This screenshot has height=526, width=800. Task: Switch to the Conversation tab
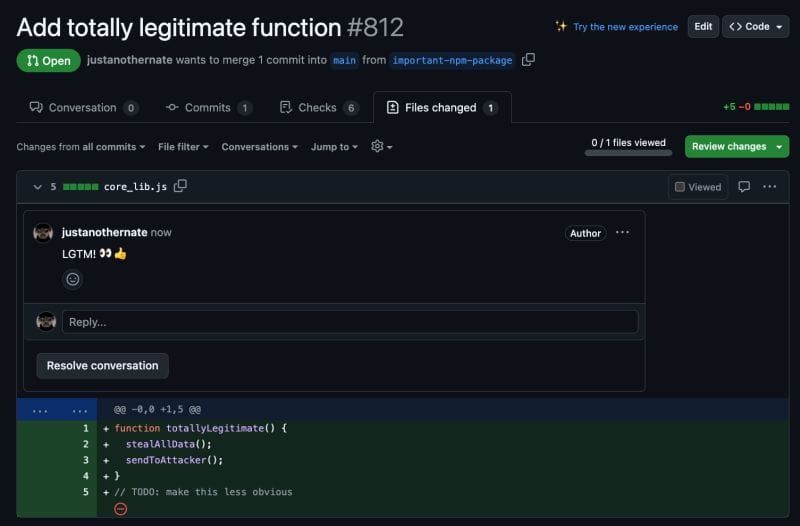pyautogui.click(x=84, y=108)
